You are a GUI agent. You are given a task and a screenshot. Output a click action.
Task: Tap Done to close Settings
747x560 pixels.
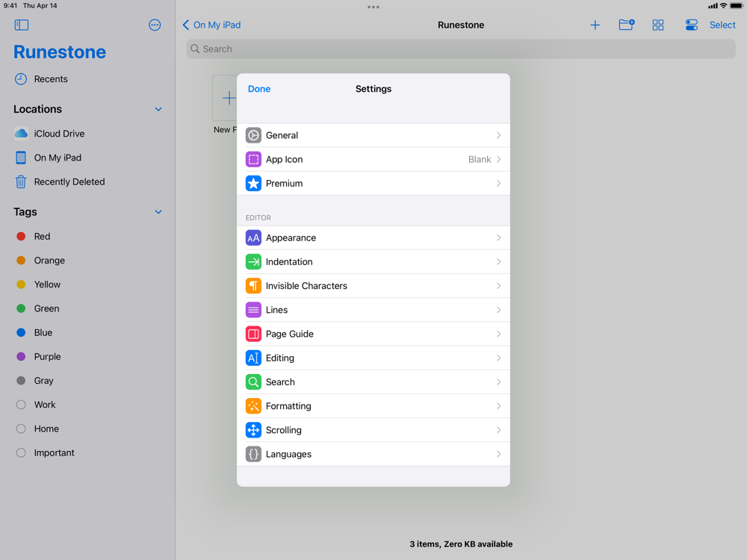(x=259, y=89)
